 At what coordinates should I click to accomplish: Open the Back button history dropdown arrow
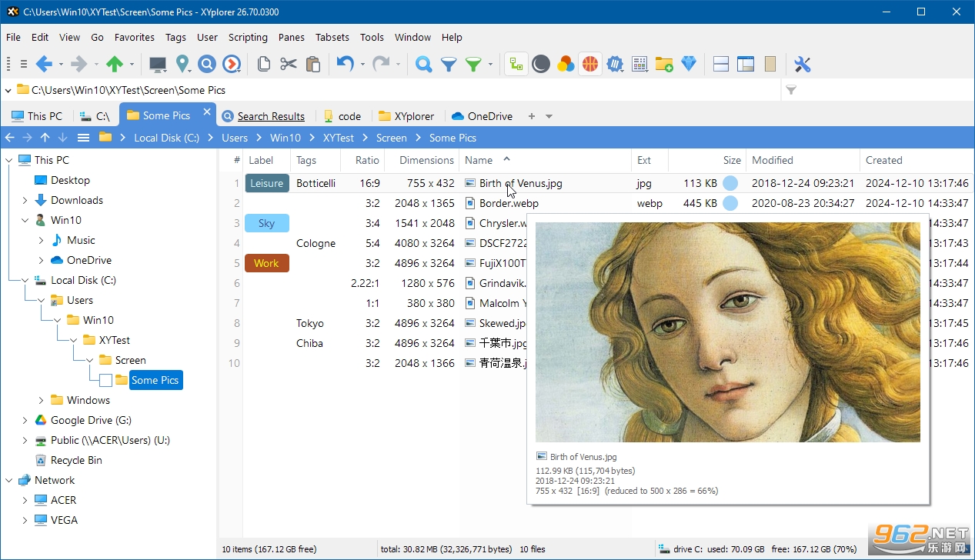61,65
